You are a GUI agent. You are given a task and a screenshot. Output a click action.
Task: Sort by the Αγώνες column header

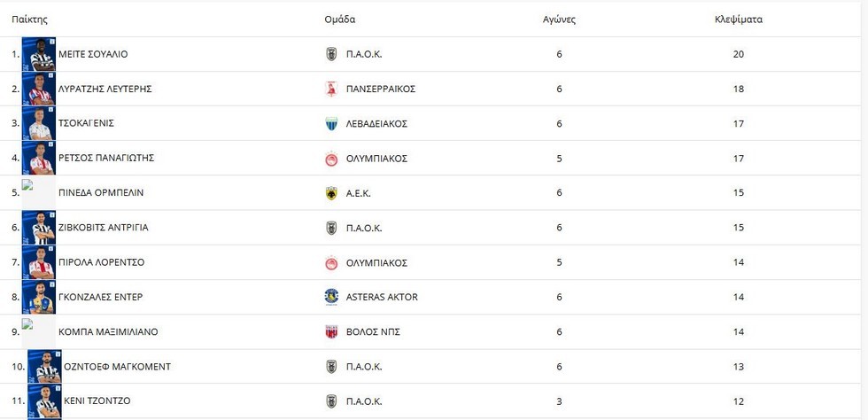pos(559,19)
